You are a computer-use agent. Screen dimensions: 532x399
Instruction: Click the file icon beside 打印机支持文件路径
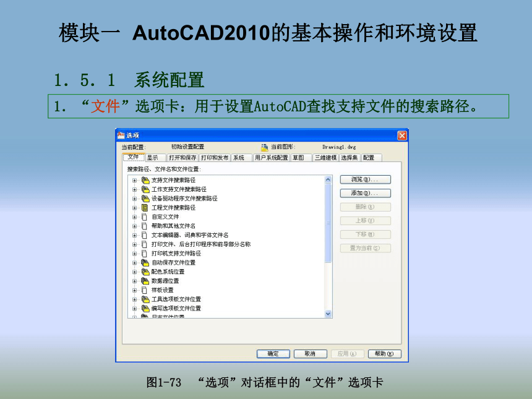(x=145, y=254)
